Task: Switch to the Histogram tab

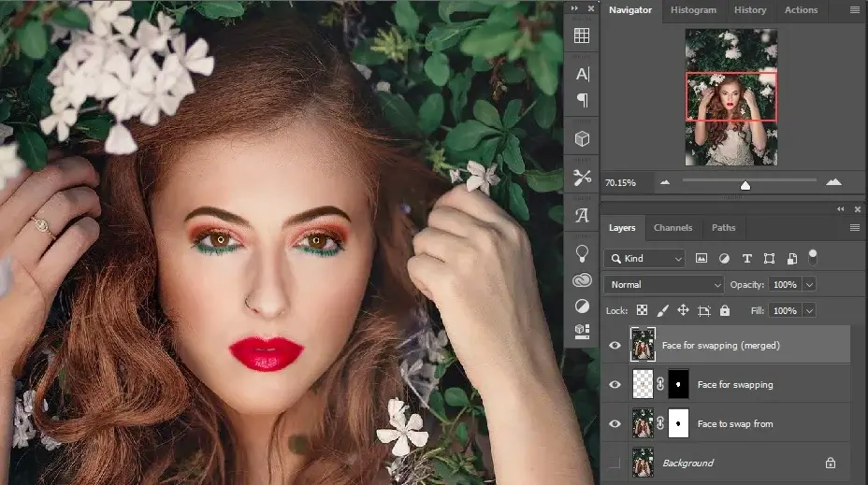Action: pos(693,10)
